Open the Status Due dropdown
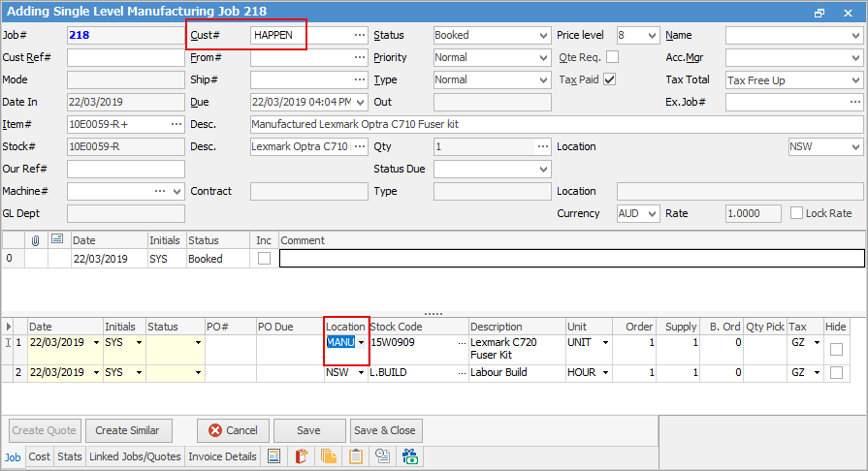Image resolution: width=868 pixels, height=471 pixels. tap(543, 170)
